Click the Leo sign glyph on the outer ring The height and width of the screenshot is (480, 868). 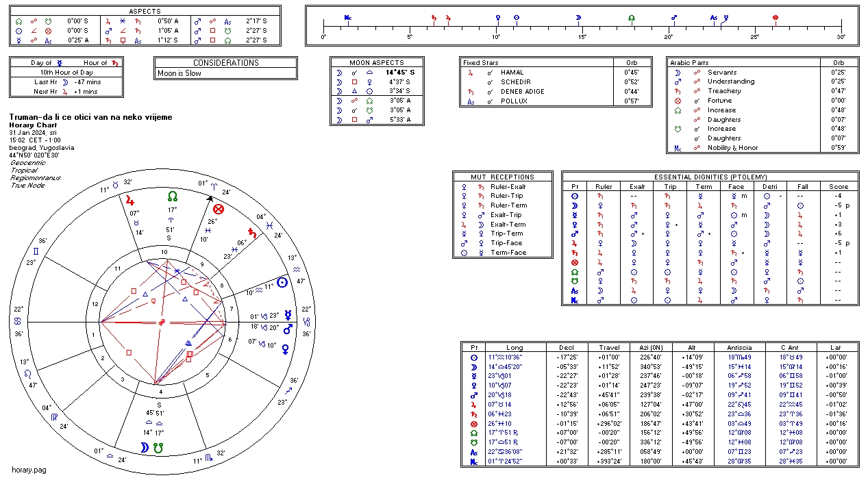tap(27, 373)
